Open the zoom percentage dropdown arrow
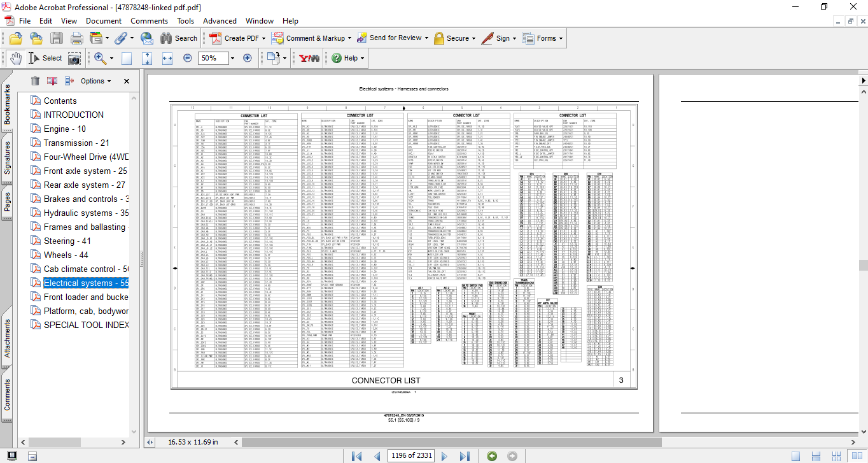This screenshot has height=463, width=868. point(232,58)
